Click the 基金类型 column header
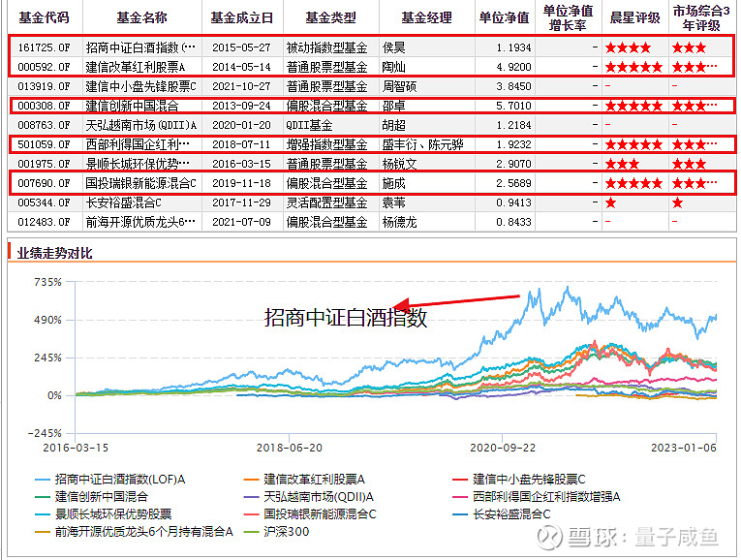The height and width of the screenshot is (560, 741). coord(331,18)
